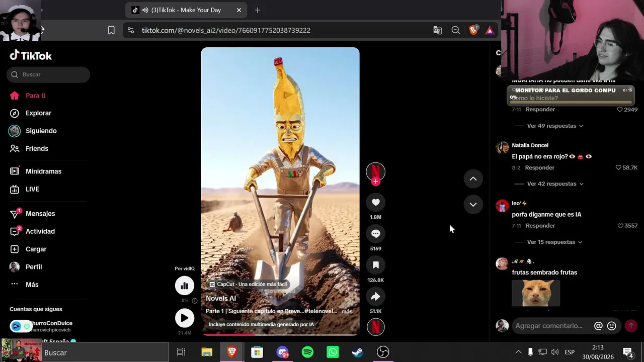The width and height of the screenshot is (644, 362).
Task: Click the video progress bar
Action: (280, 334)
